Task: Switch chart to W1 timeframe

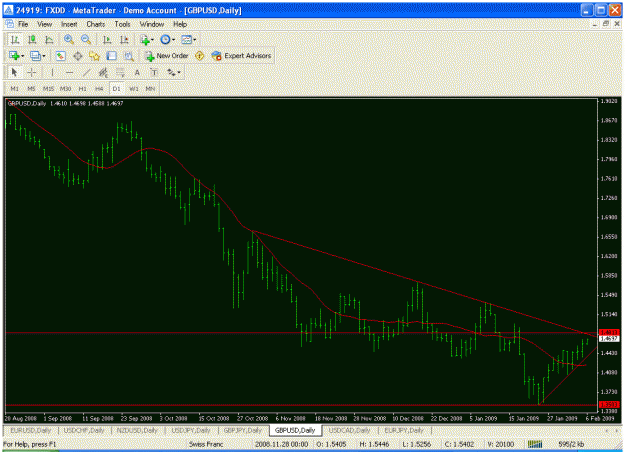Action: click(134, 88)
